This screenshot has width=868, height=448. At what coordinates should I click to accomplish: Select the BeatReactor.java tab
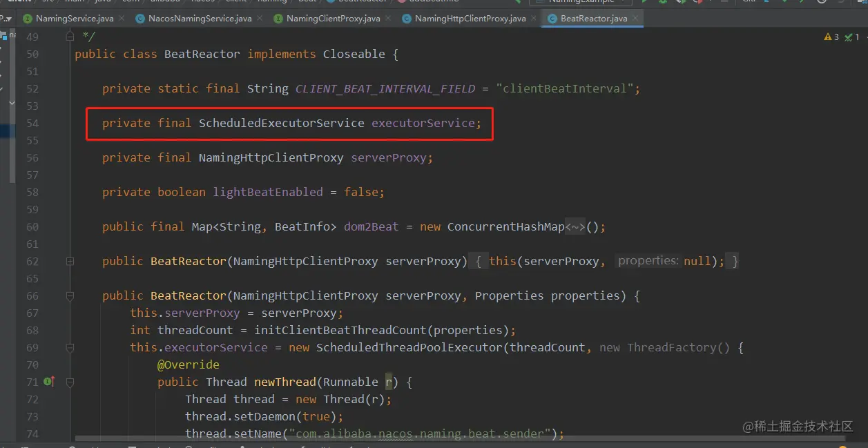pyautogui.click(x=593, y=19)
